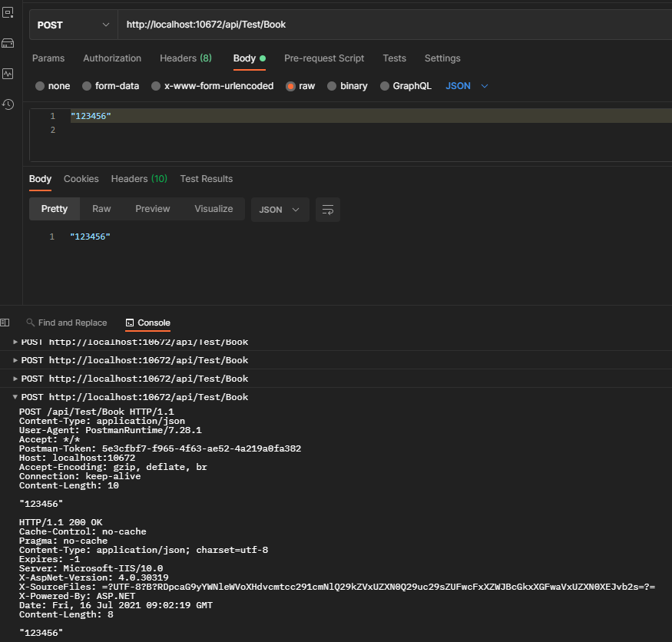Open the request body JSON format dropdown
The height and width of the screenshot is (642, 672).
coord(467,86)
